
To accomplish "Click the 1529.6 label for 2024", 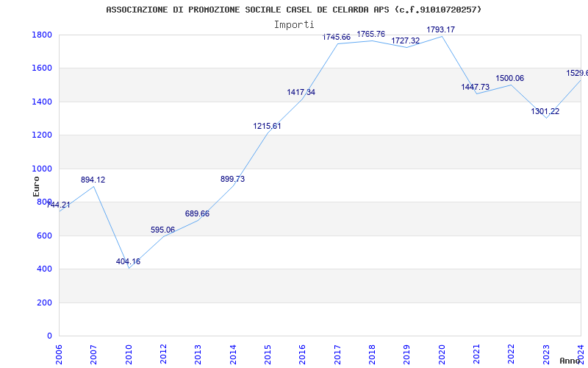I will tap(577, 73).
